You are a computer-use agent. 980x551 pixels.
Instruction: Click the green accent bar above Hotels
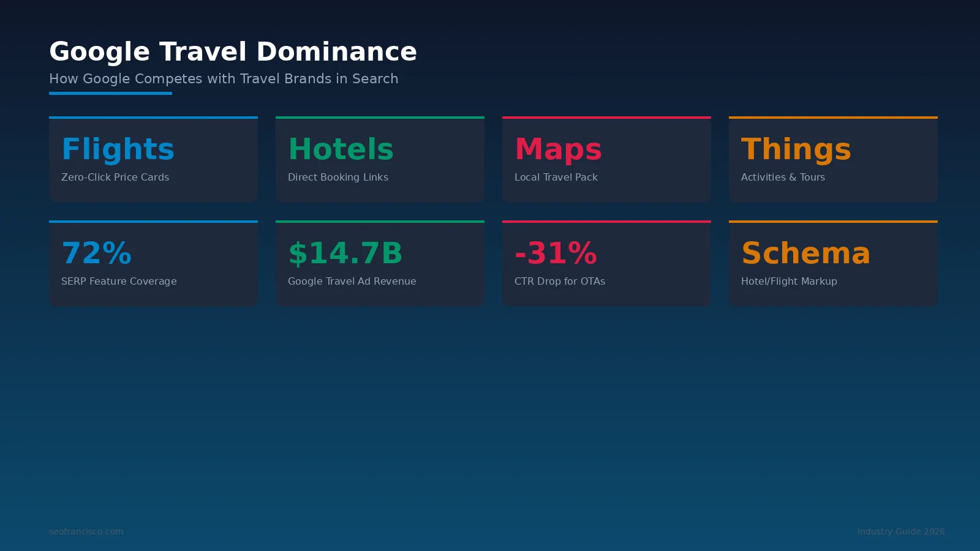(380, 117)
